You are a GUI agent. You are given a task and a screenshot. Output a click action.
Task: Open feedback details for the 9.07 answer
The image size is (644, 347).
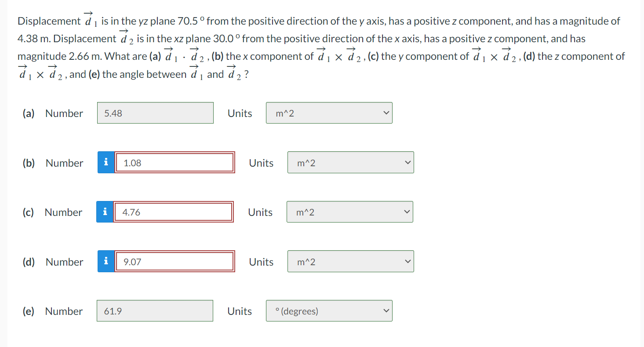(x=106, y=261)
